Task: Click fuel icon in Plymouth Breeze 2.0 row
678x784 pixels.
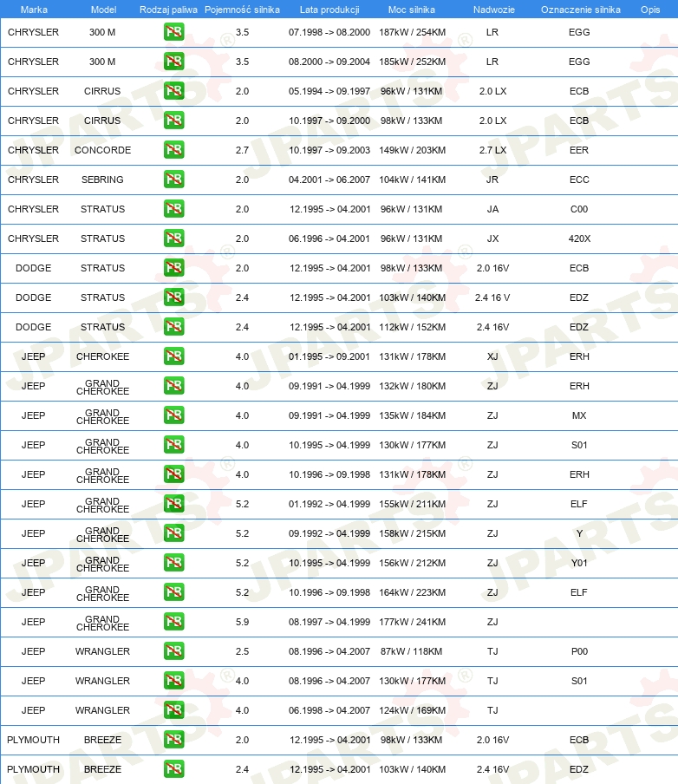Action: click(174, 740)
